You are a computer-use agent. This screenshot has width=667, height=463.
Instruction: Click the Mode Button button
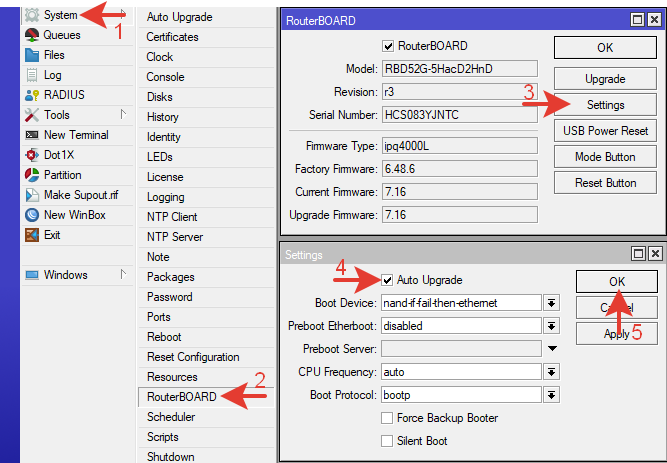point(605,157)
